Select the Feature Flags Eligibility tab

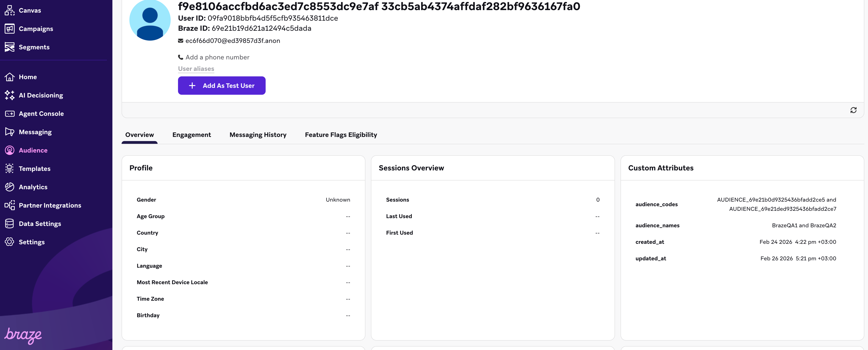click(341, 135)
